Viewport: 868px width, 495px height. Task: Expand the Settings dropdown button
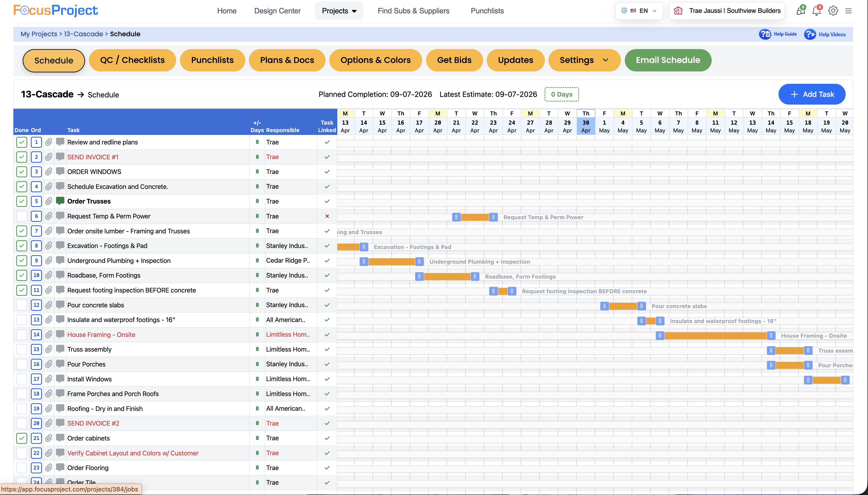[584, 60]
